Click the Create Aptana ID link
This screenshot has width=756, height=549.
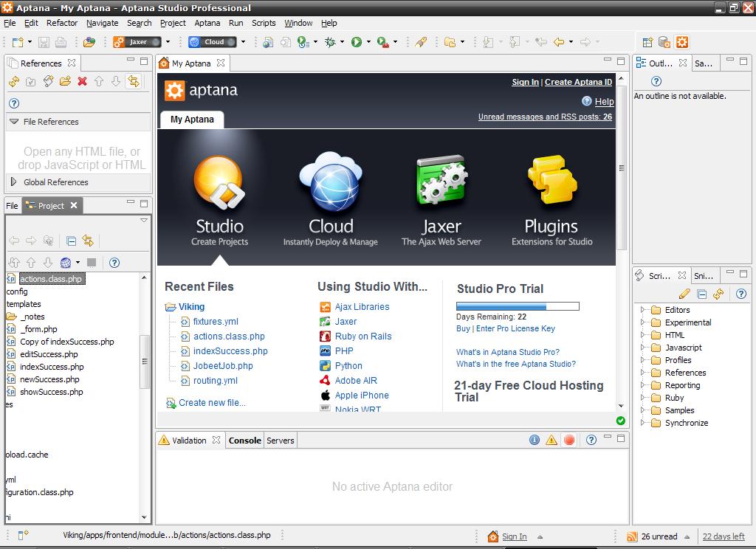pyautogui.click(x=579, y=82)
